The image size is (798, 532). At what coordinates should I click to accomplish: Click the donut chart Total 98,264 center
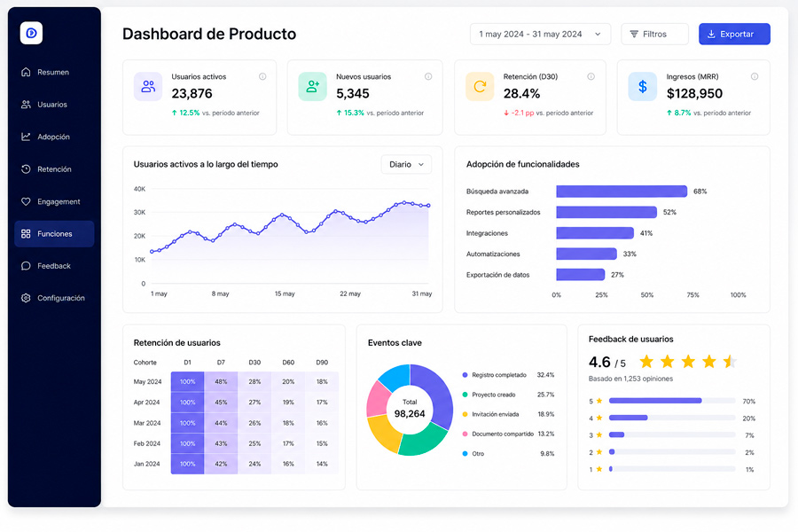(x=410, y=410)
